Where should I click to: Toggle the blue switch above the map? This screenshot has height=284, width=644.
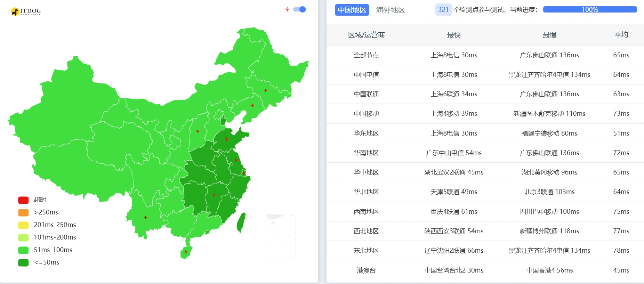[299, 9]
